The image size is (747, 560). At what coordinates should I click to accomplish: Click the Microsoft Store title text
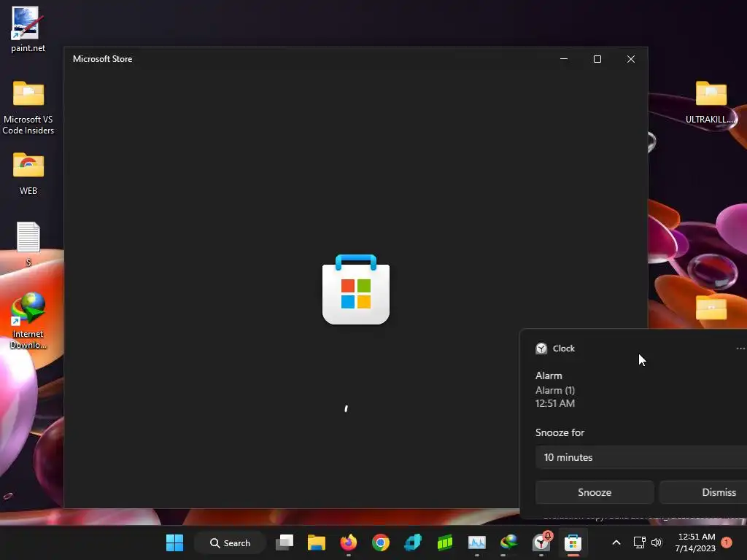point(102,59)
